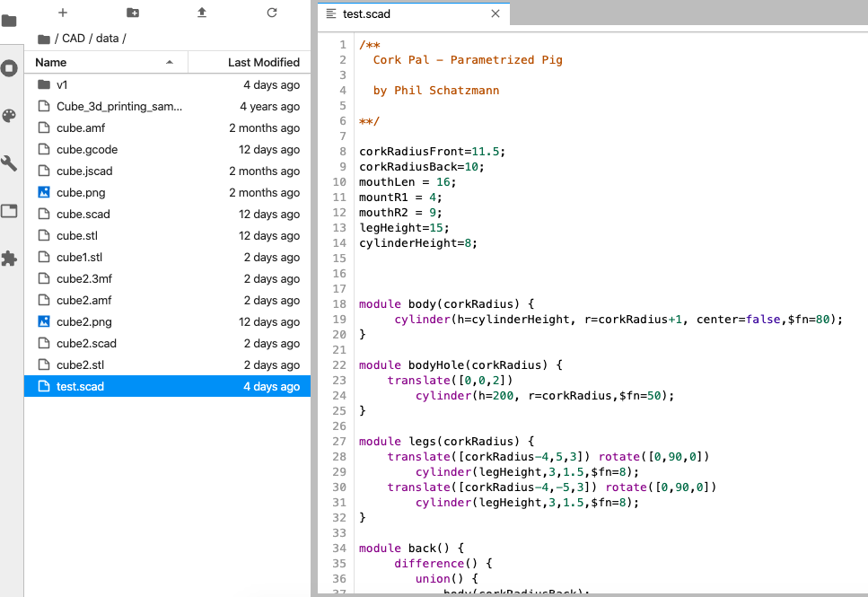Viewport: 868px width, 597px height.
Task: Click 'by Phil Schatzmann' comment line
Action: 435,91
